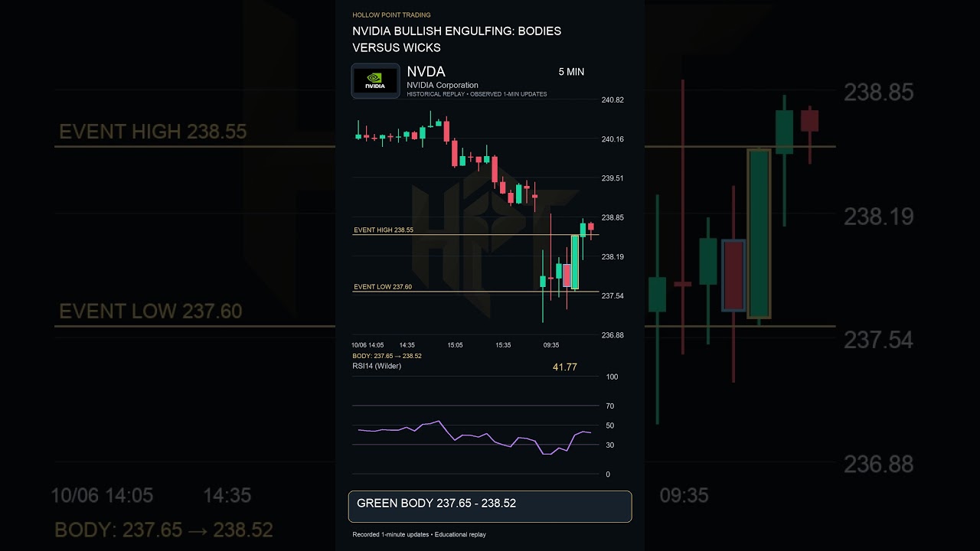
Task: Click the NVIDIA logo icon
Action: [x=375, y=81]
